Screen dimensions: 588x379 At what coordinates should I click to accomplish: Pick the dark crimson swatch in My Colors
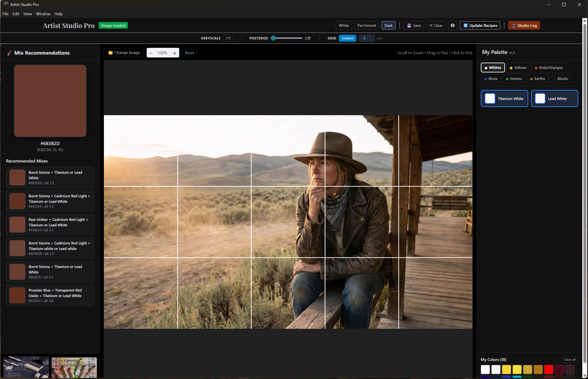click(559, 369)
